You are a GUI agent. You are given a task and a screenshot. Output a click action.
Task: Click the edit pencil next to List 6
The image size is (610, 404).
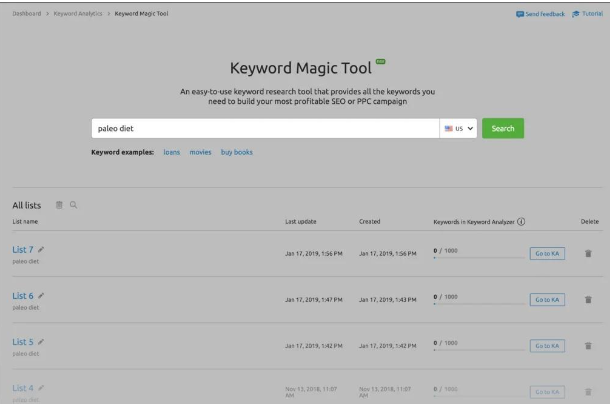tap(41, 295)
